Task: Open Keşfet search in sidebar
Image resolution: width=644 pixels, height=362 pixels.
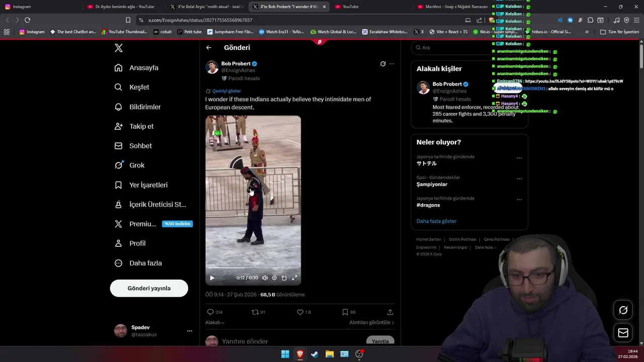Action: (x=132, y=87)
